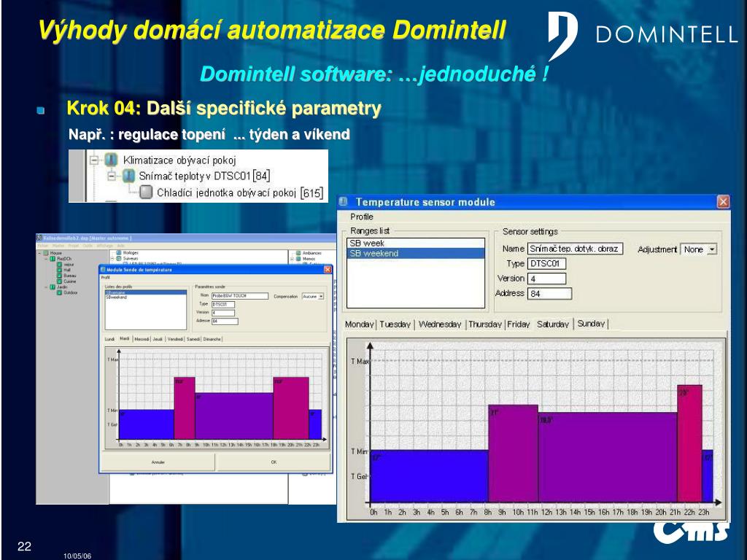This screenshot has height=560, width=747.
Task: Close the Module Sonde de température dialog
Action: click(x=328, y=270)
